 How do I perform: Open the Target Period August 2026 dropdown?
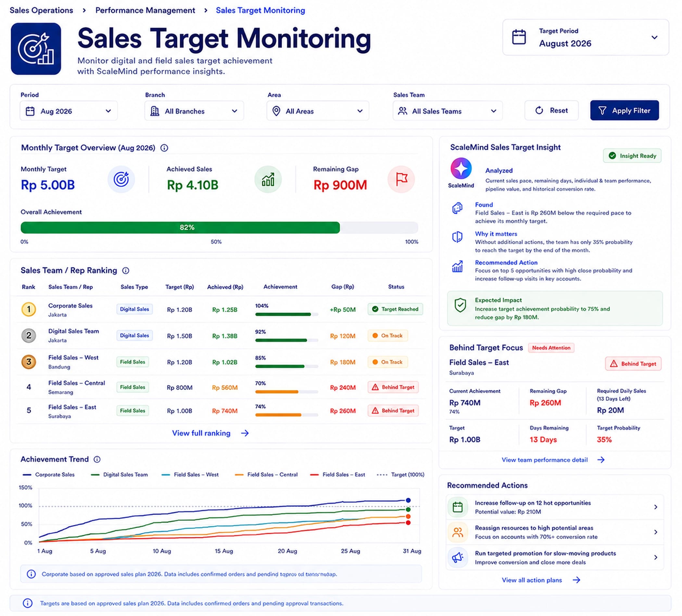[x=585, y=37]
